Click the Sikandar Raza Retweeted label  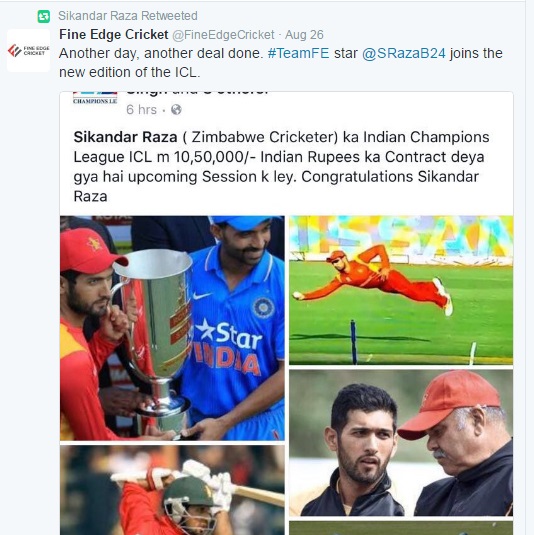pos(128,16)
